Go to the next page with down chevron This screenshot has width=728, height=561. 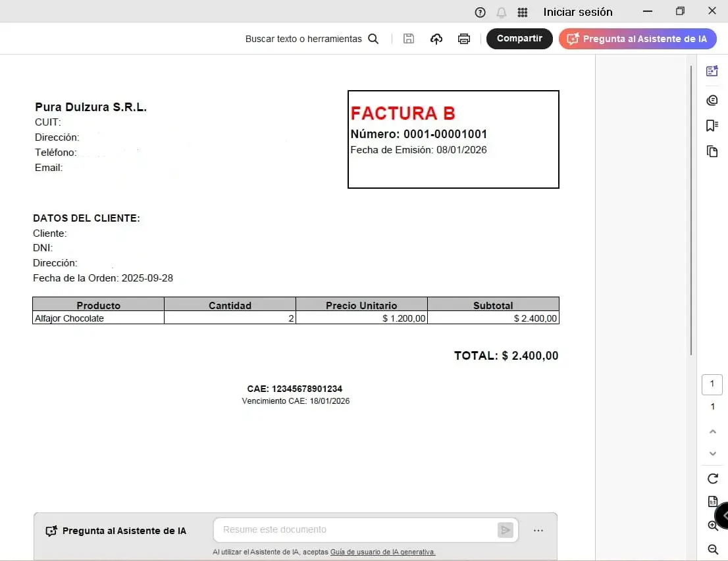[x=712, y=453]
